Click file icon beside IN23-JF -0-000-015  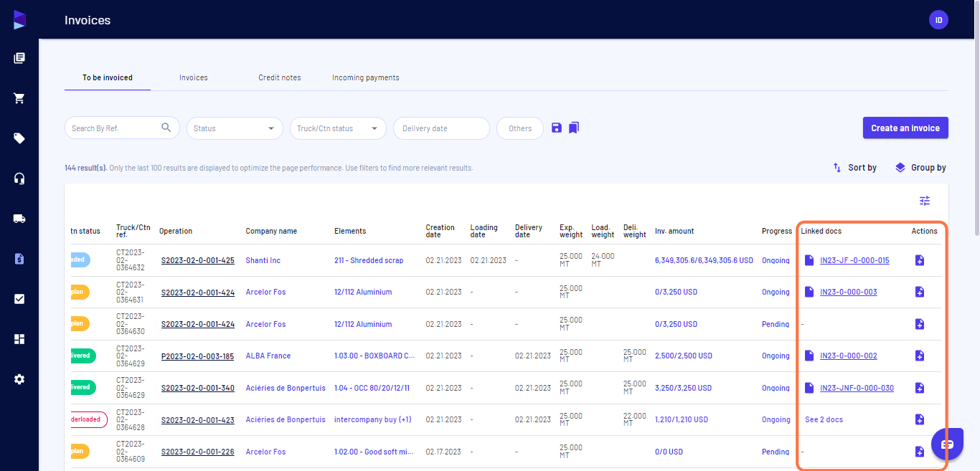[809, 260]
